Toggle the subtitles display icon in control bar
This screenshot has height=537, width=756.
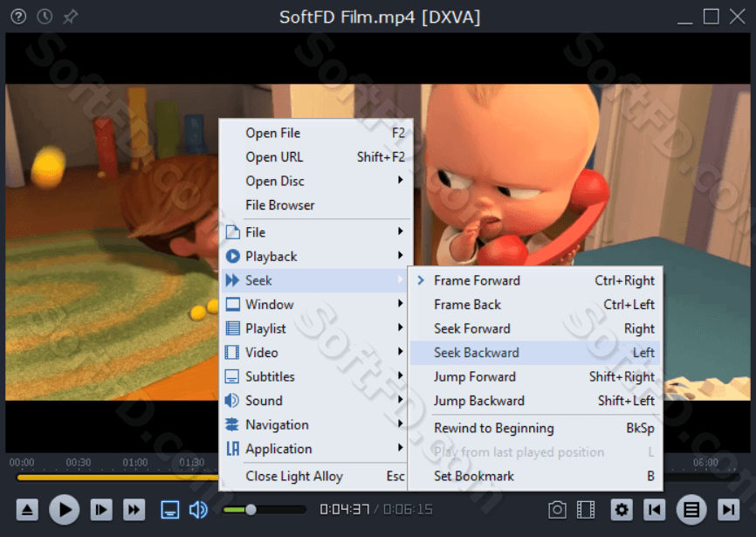(169, 510)
